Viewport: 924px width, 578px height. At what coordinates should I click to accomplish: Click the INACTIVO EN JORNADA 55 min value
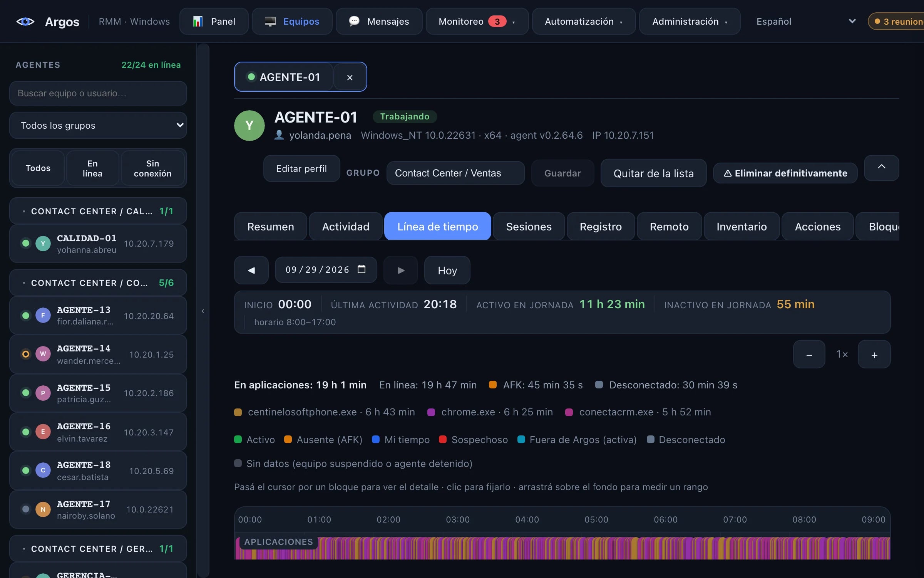point(795,304)
